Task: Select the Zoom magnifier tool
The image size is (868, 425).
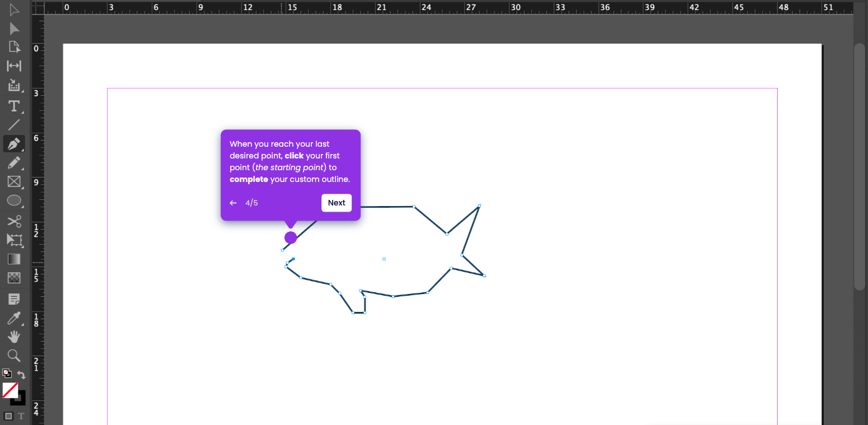Action: pos(14,356)
